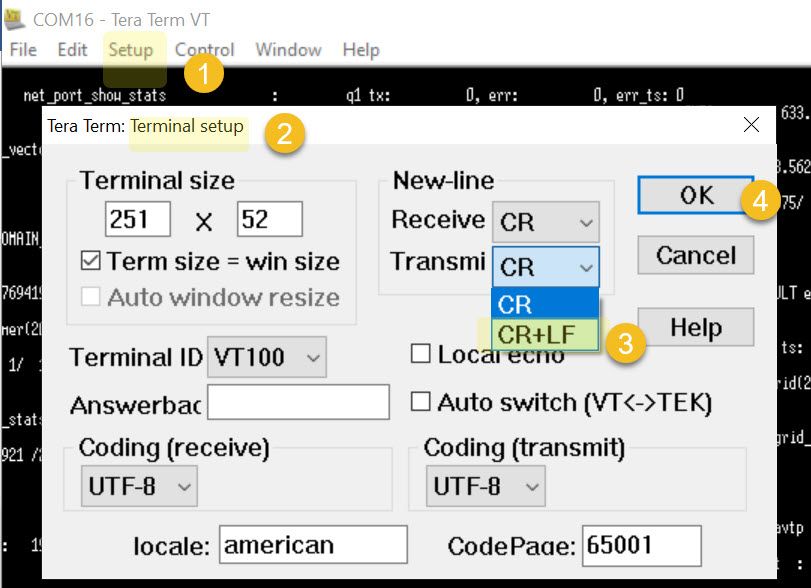
Task: Select CR+LF option in Transmit list
Action: (x=545, y=335)
